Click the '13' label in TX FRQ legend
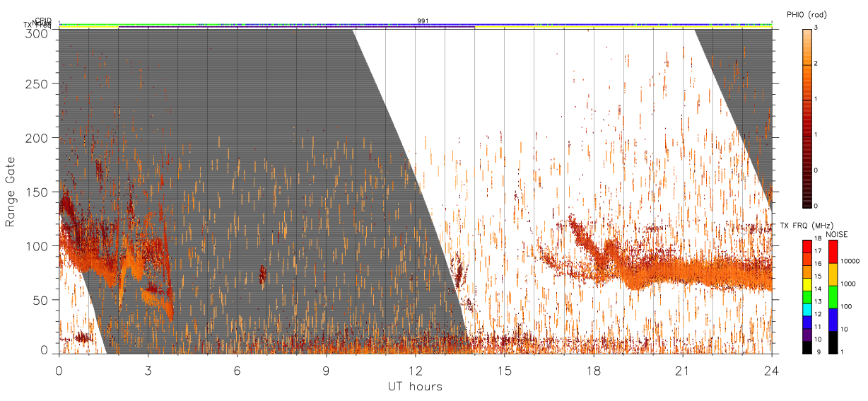Image resolution: width=868 pixels, height=401 pixels. pyautogui.click(x=818, y=301)
